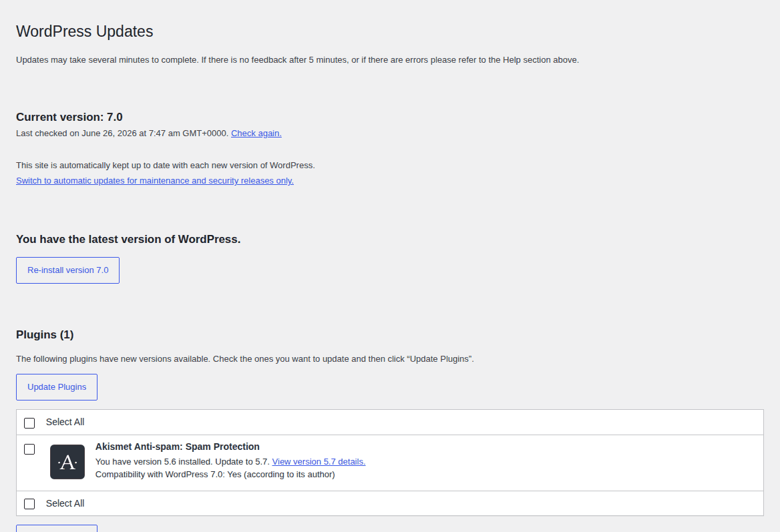Tick the Select All checkbox below the Akismet row
Viewport: 780px width, 532px height.
[29, 504]
